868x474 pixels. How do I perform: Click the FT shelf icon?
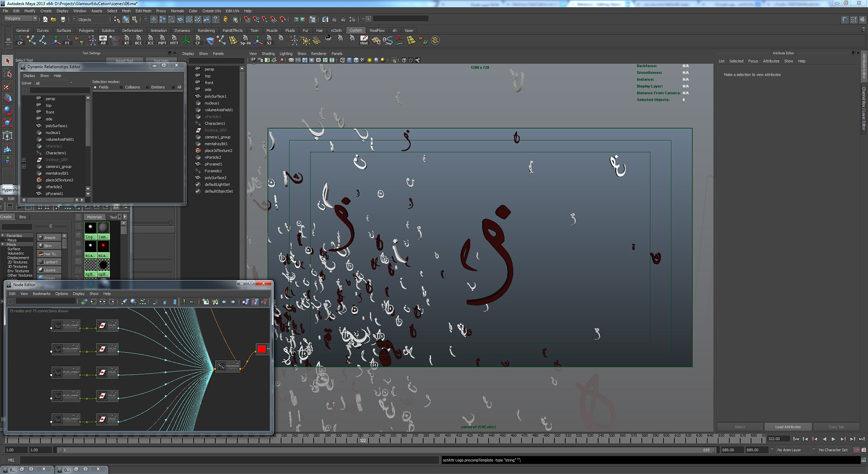coord(67,41)
